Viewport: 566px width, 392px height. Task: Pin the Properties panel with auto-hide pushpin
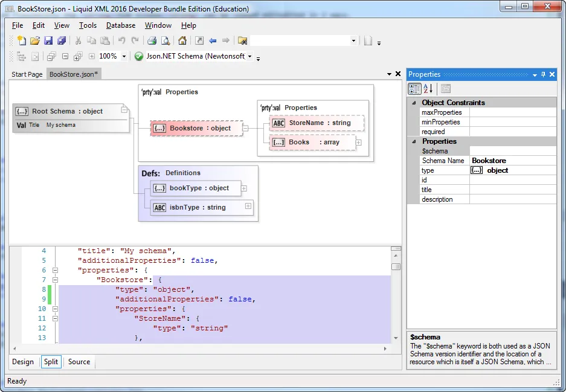[543, 74]
